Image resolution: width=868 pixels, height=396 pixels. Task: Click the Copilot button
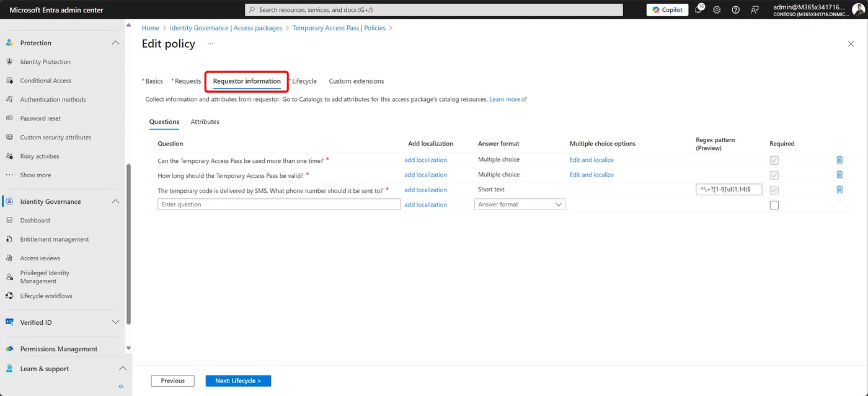coord(667,10)
